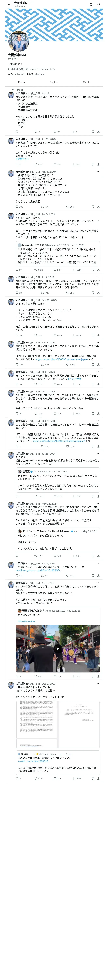108x980 pixels.
Task: Open the 2,571 Followers list
Action: (x=36, y=74)
